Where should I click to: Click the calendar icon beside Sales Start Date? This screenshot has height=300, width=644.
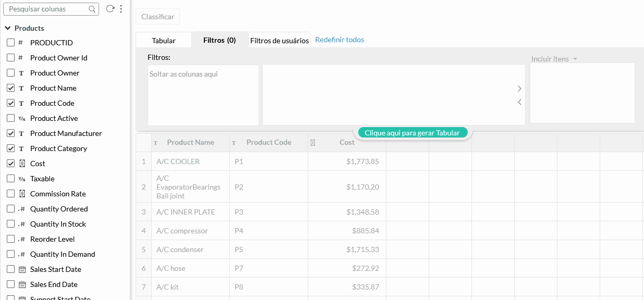coord(22,270)
